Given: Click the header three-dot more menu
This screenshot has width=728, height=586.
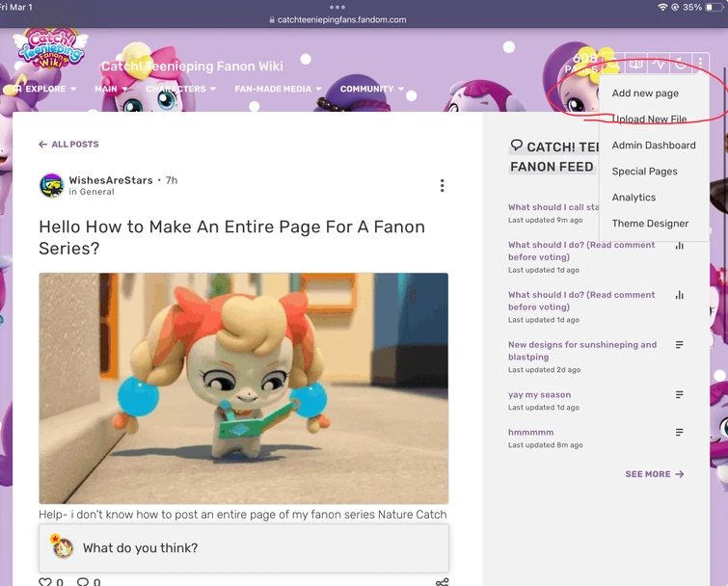Looking at the screenshot, I should [x=700, y=64].
